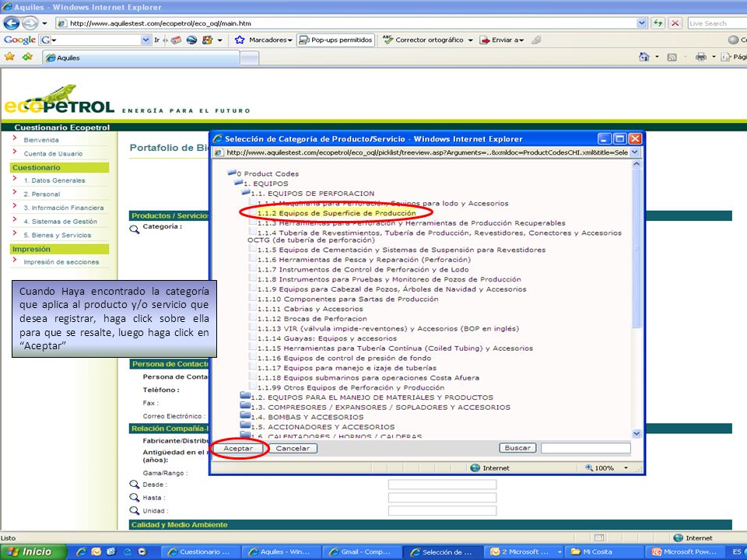This screenshot has height=560, width=747.
Task: Click the Pop-ups permitidos toolbar button
Action: click(x=336, y=40)
